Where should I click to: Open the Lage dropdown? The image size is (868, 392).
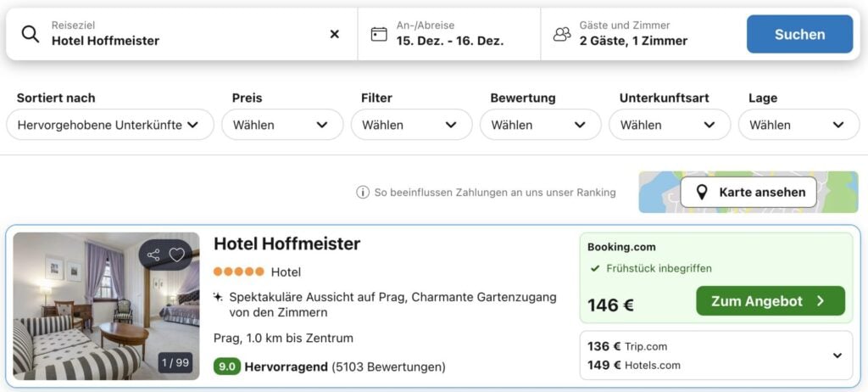pyautogui.click(x=798, y=125)
